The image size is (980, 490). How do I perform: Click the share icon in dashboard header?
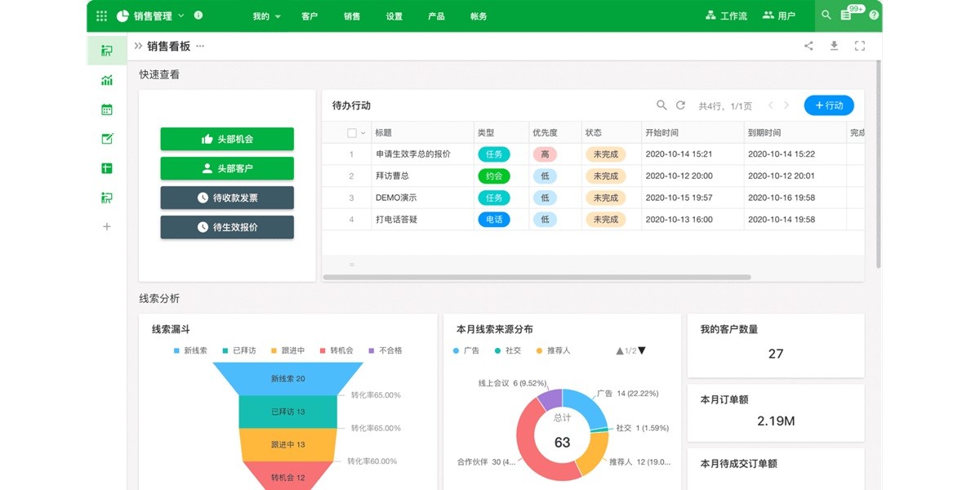pyautogui.click(x=808, y=46)
